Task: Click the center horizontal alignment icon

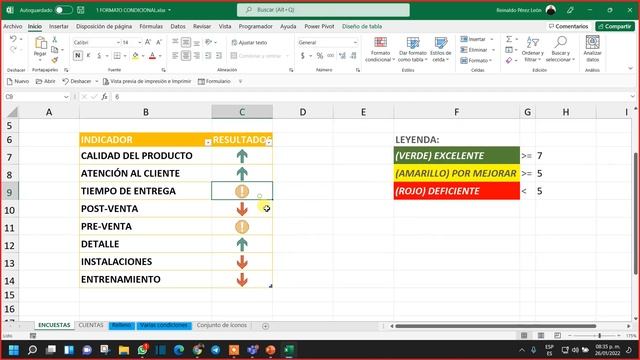Action: 186,56
